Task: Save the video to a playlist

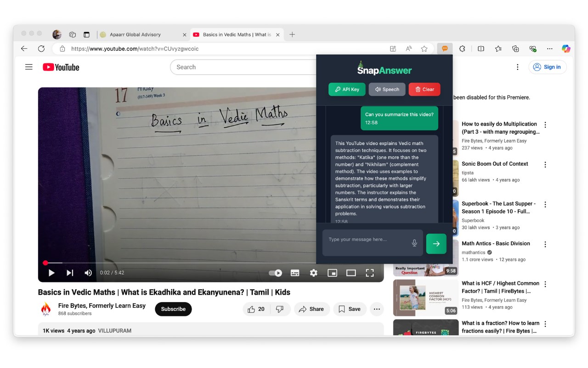Action: tap(350, 309)
